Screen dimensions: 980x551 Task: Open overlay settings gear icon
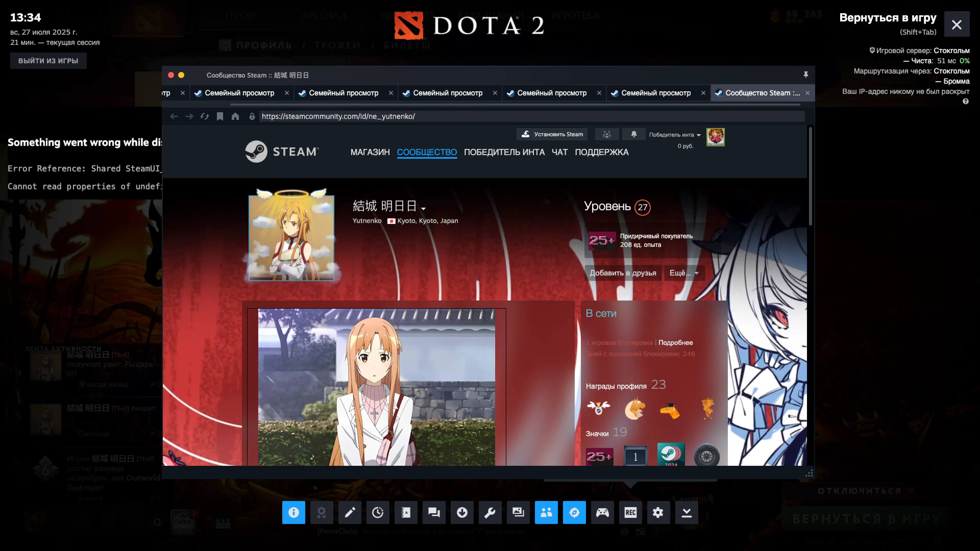tap(658, 512)
